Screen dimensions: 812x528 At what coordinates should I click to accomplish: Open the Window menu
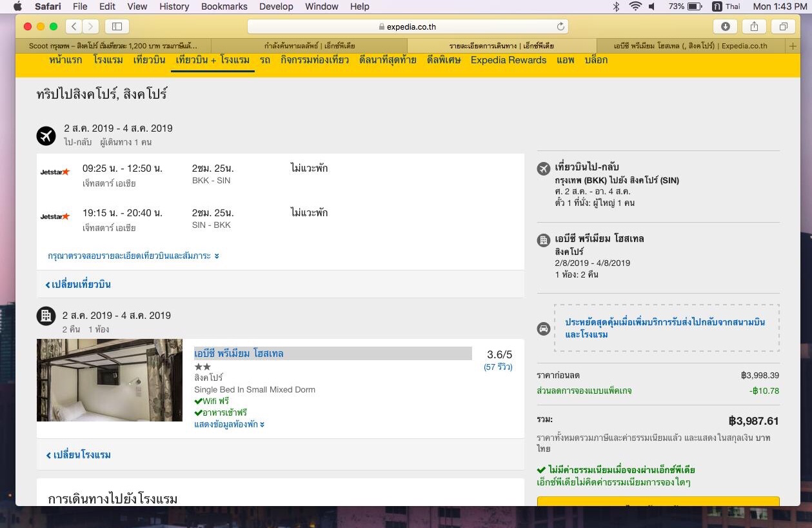[x=321, y=6]
